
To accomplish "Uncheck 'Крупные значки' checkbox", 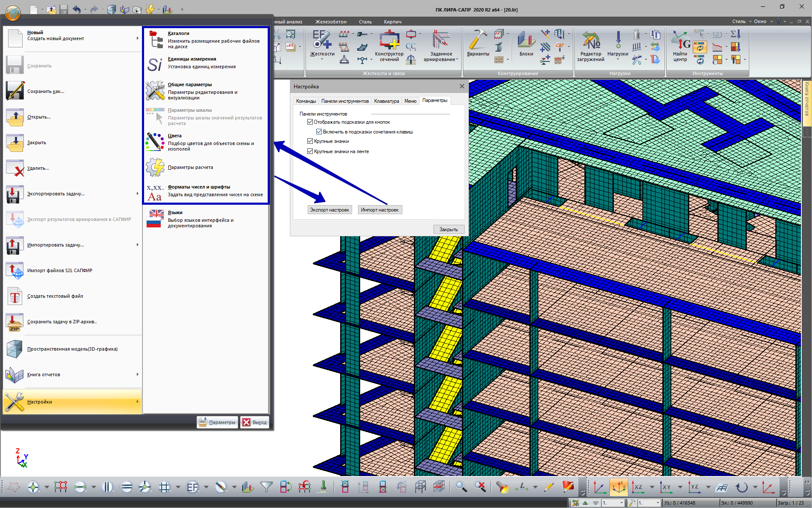I will (x=310, y=141).
